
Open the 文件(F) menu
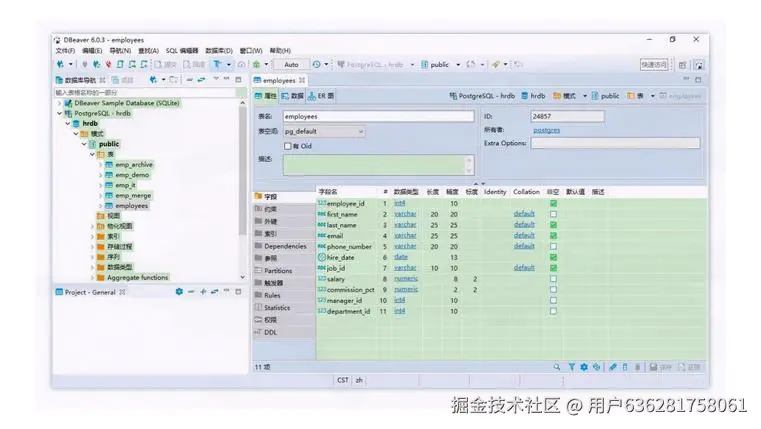[x=65, y=50]
